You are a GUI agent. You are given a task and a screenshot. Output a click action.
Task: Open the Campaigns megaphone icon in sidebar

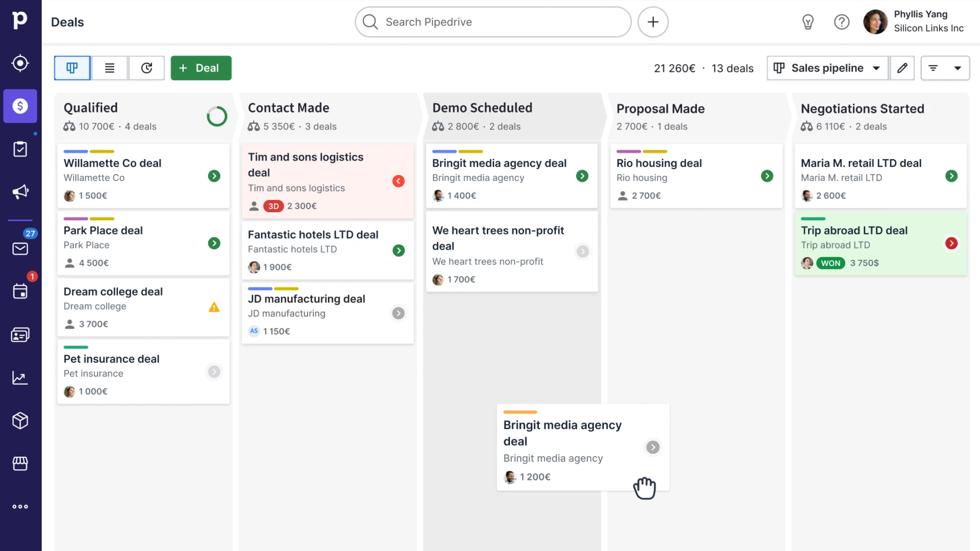coord(20,192)
